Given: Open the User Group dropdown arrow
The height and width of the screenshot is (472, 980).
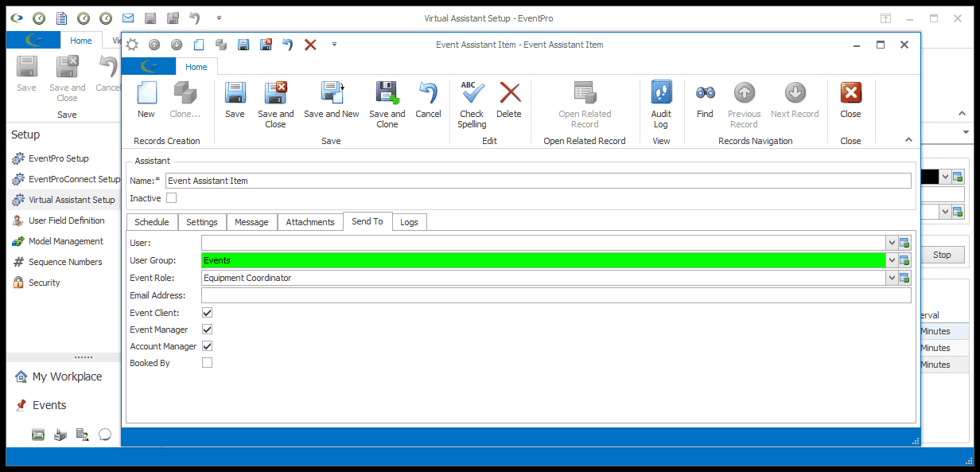Looking at the screenshot, I should (891, 260).
